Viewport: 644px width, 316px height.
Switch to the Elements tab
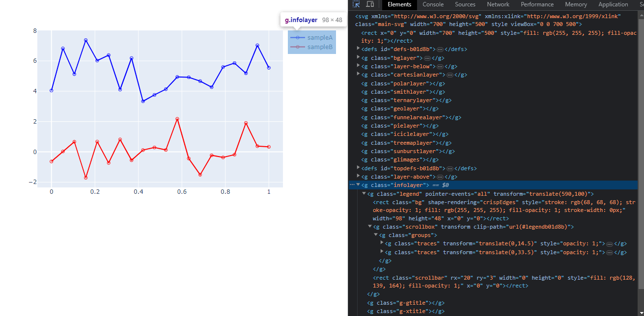pyautogui.click(x=399, y=4)
